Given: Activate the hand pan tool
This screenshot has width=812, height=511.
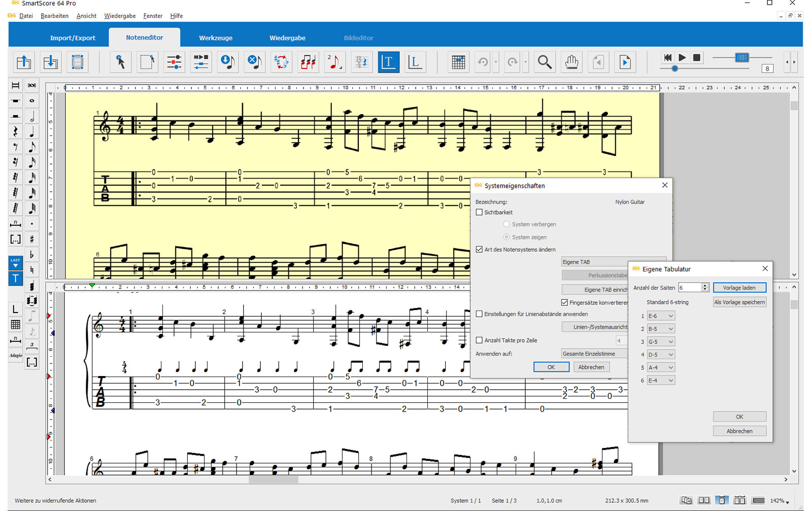Looking at the screenshot, I should pos(571,62).
